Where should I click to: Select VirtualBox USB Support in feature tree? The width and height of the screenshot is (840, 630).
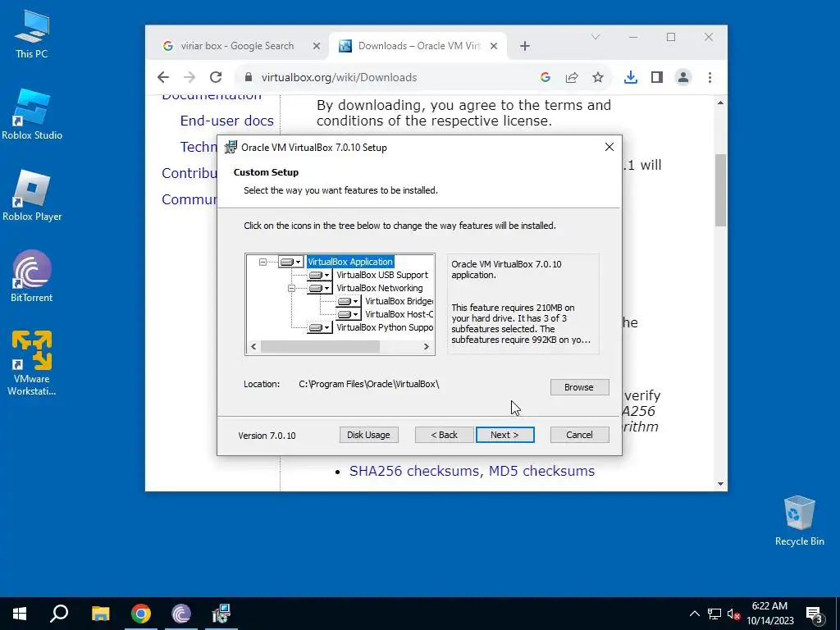(382, 275)
